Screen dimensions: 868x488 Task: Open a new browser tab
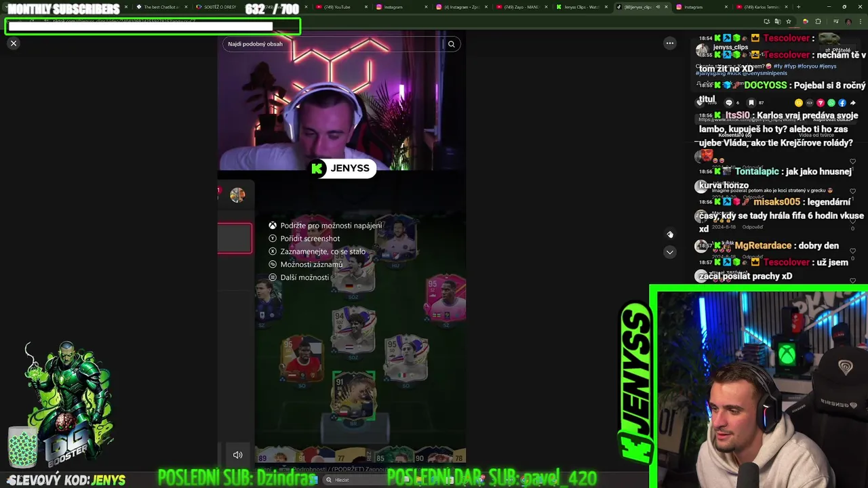pos(798,7)
